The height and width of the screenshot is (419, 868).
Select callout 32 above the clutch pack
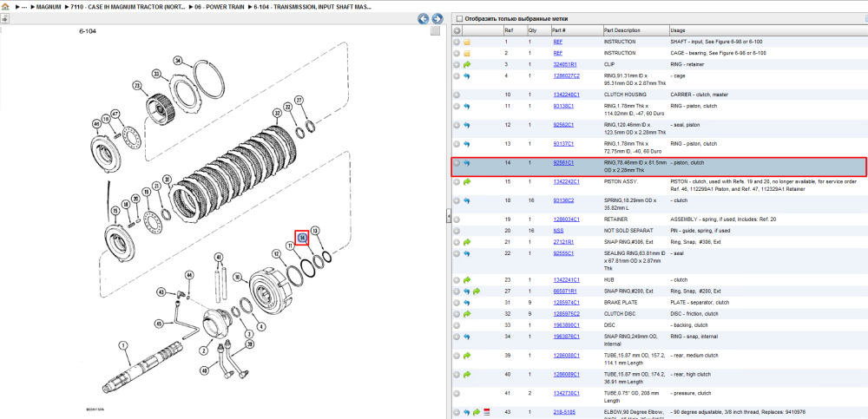click(x=276, y=113)
